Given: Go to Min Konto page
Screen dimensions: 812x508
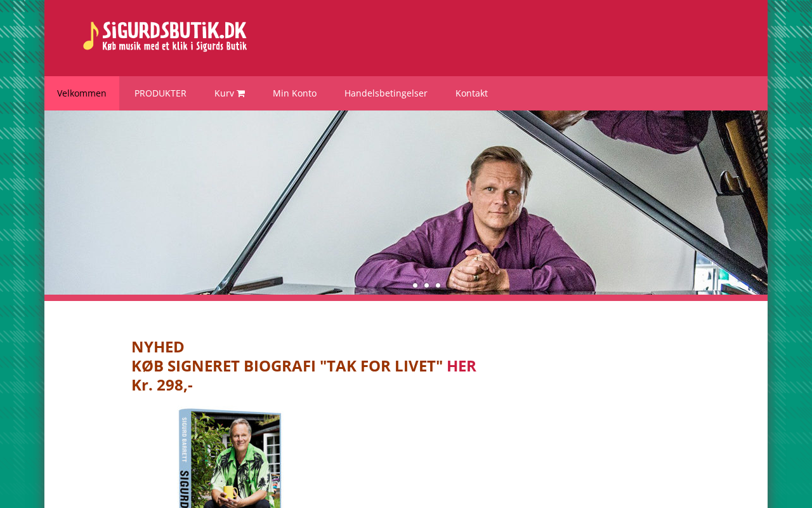Looking at the screenshot, I should tap(294, 93).
